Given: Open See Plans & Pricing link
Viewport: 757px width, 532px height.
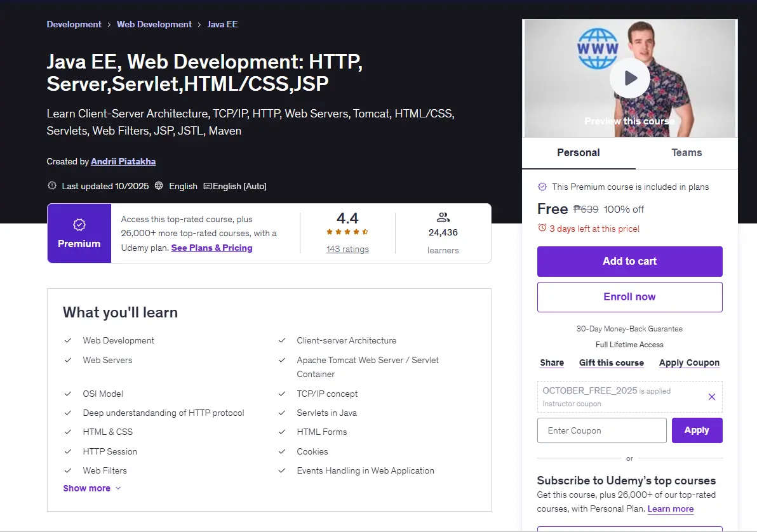Looking at the screenshot, I should tap(211, 248).
